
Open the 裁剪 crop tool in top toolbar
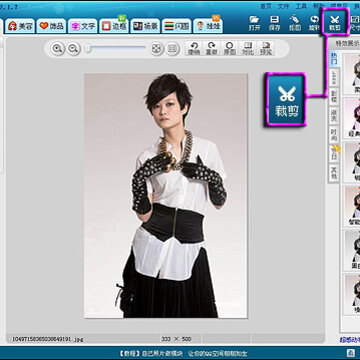tap(335, 23)
